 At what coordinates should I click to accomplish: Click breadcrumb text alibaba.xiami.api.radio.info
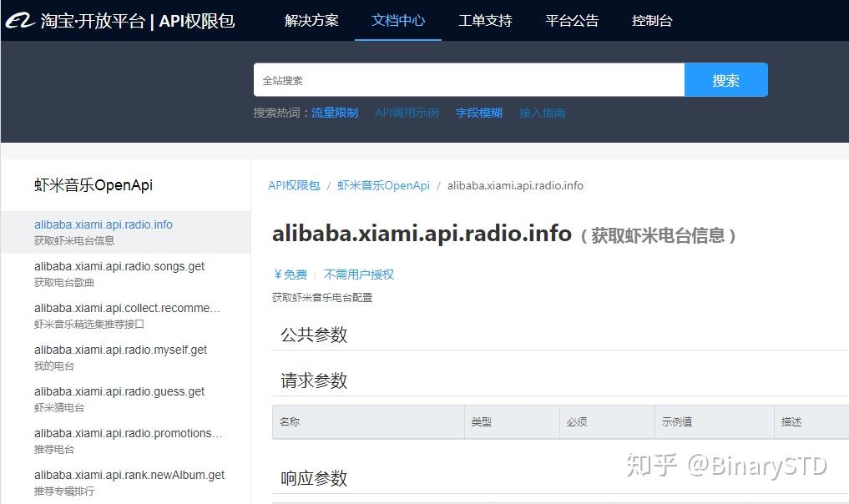pyautogui.click(x=515, y=186)
